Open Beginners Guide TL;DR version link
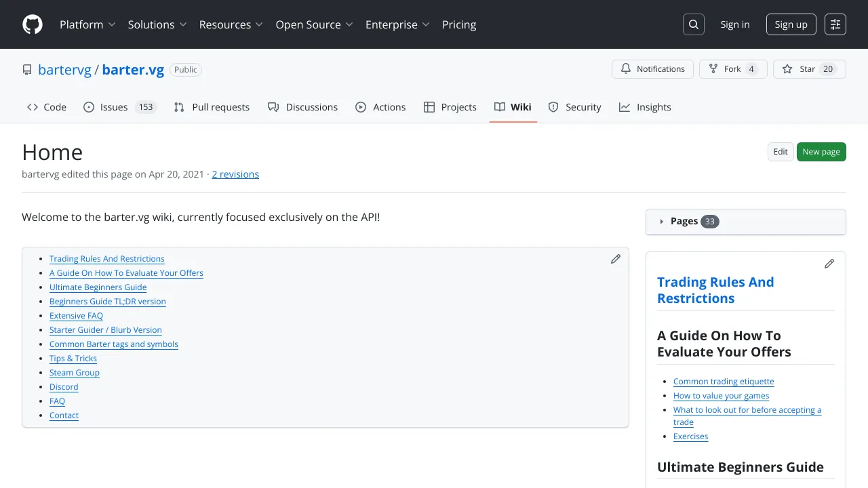This screenshot has height=488, width=868. click(x=108, y=302)
